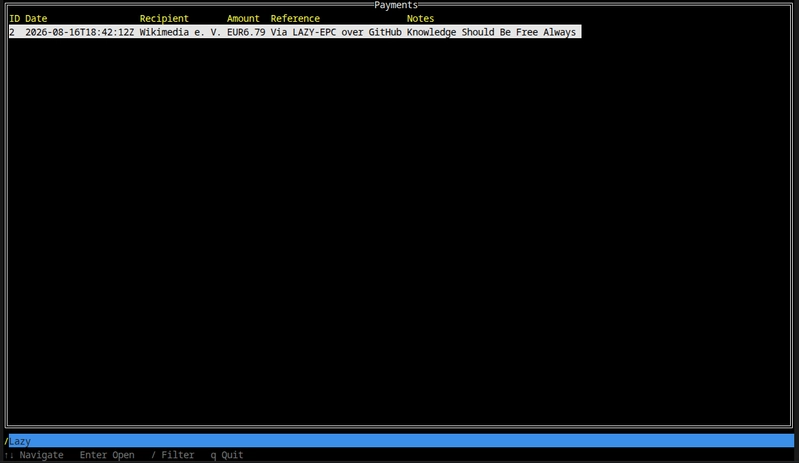Screen dimensions: 799x463
Task: Click the amount EUR6.79
Action: coord(246,32)
